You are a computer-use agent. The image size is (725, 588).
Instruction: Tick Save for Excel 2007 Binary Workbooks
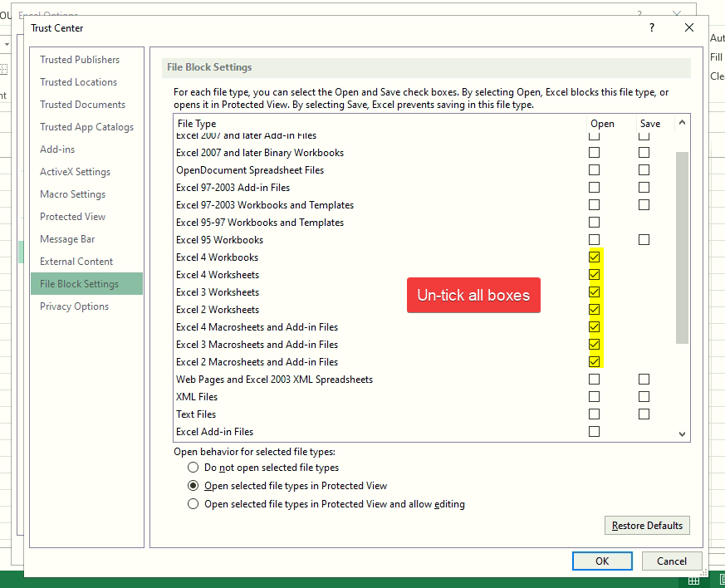pyautogui.click(x=644, y=153)
